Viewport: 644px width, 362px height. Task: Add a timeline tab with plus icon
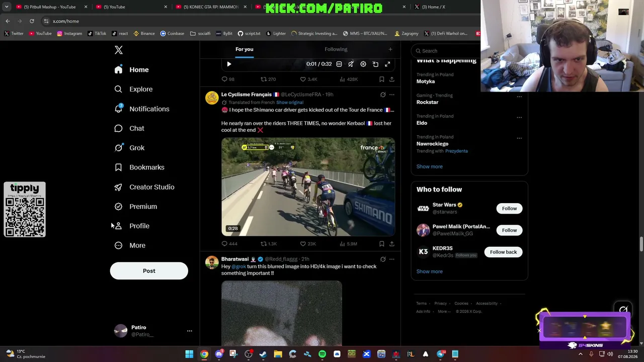pyautogui.click(x=390, y=49)
